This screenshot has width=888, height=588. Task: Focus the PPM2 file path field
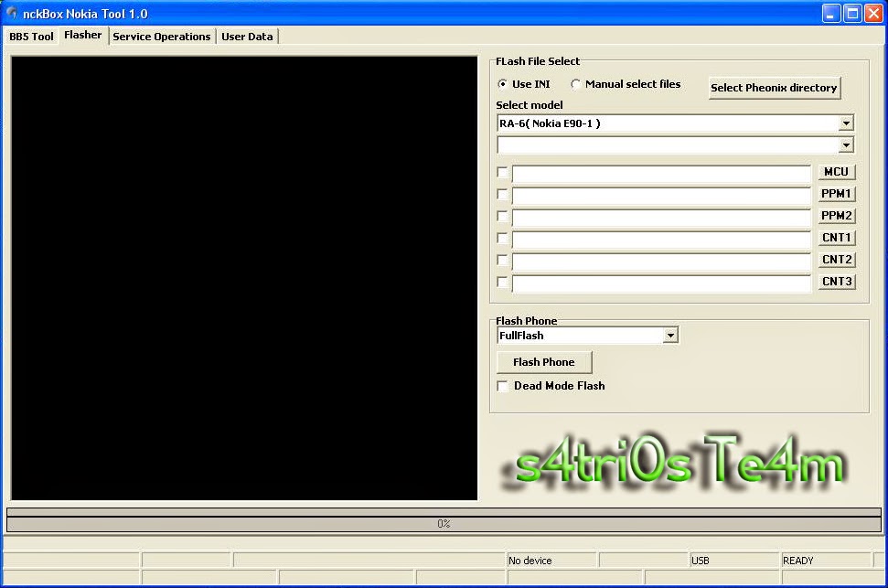tap(661, 218)
